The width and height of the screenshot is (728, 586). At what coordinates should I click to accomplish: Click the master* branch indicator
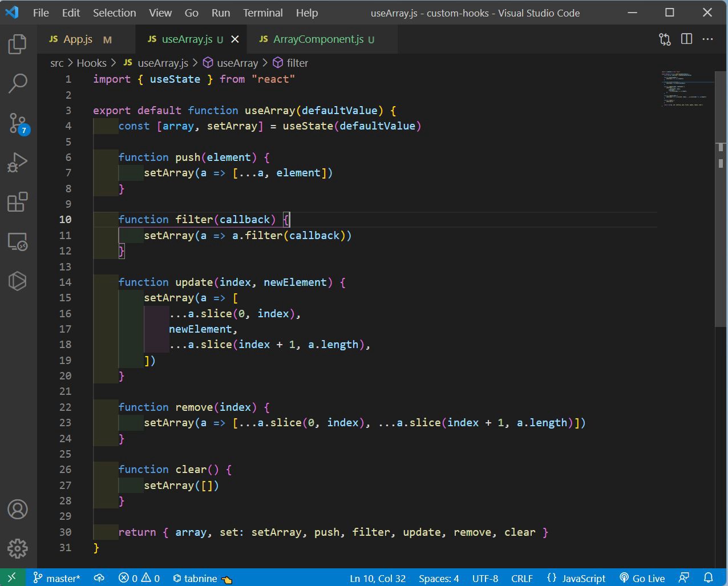click(x=56, y=578)
